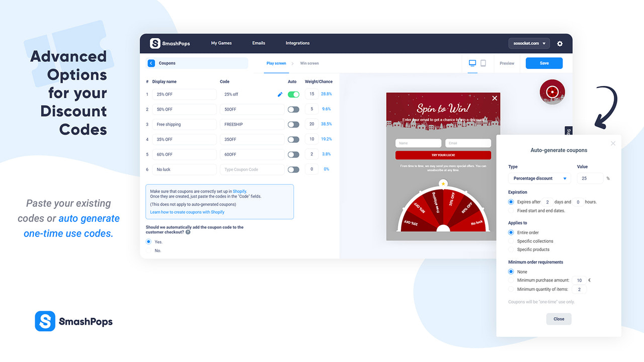Click the SmashPops logo icon

point(156,43)
